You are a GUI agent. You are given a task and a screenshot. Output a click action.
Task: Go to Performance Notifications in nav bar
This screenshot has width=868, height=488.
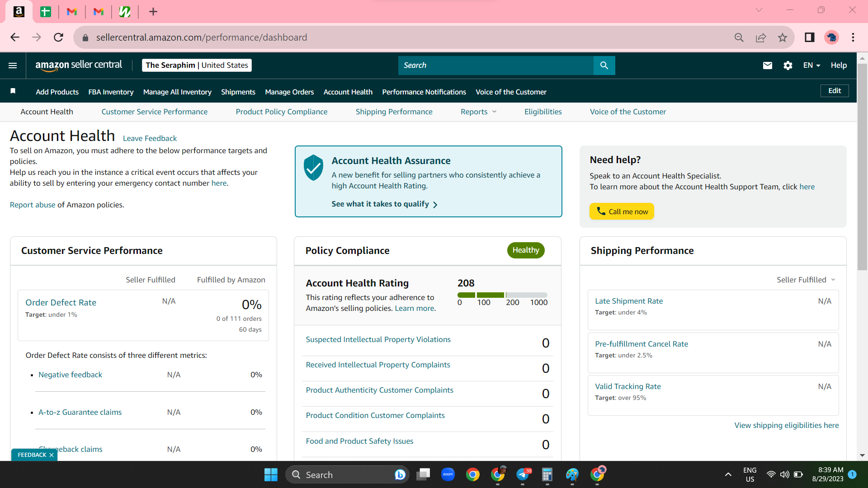(424, 92)
